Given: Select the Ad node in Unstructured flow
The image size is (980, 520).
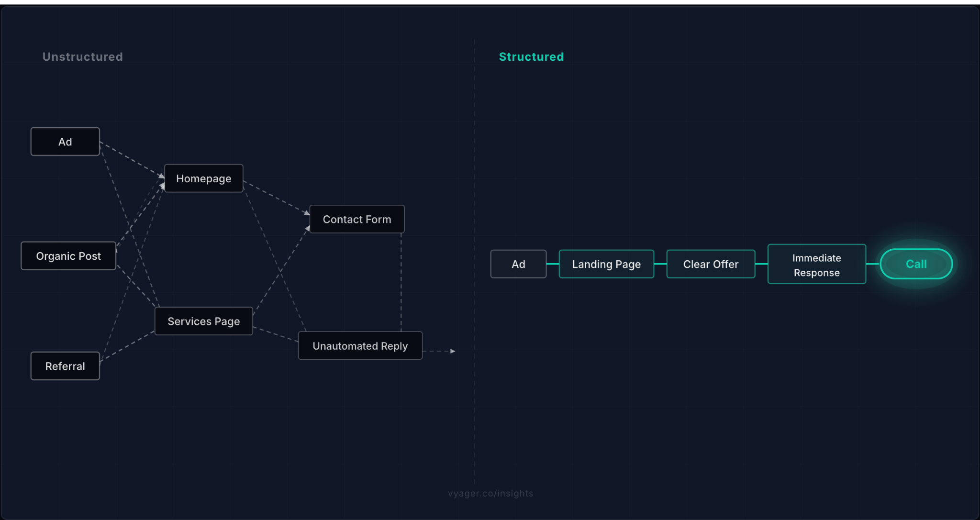Looking at the screenshot, I should click(x=65, y=141).
